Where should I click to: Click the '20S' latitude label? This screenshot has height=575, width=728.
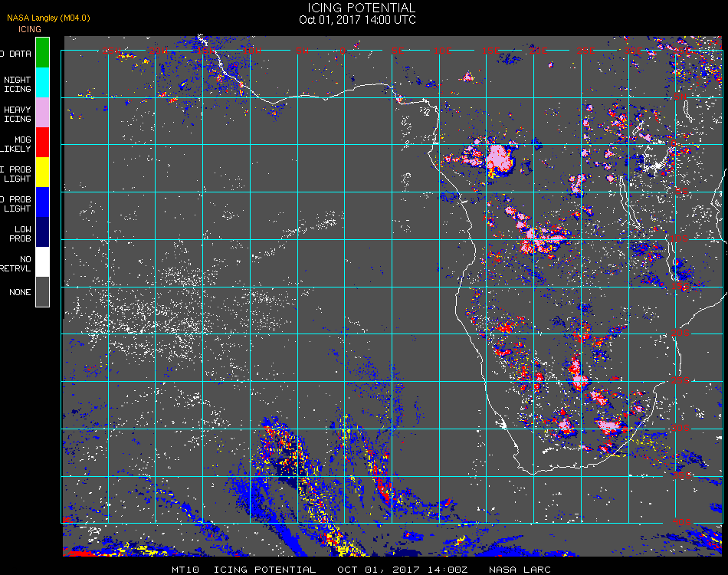pos(680,333)
